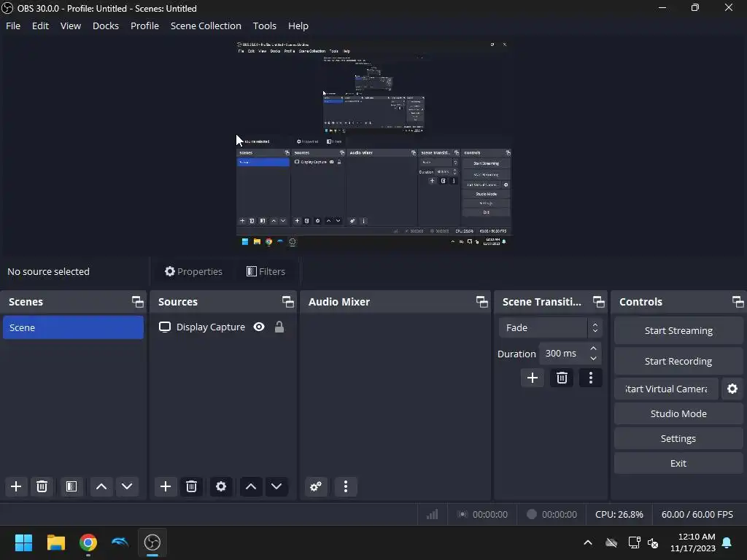
Task: Decrease transition duration with down arrow
Action: click(x=594, y=359)
